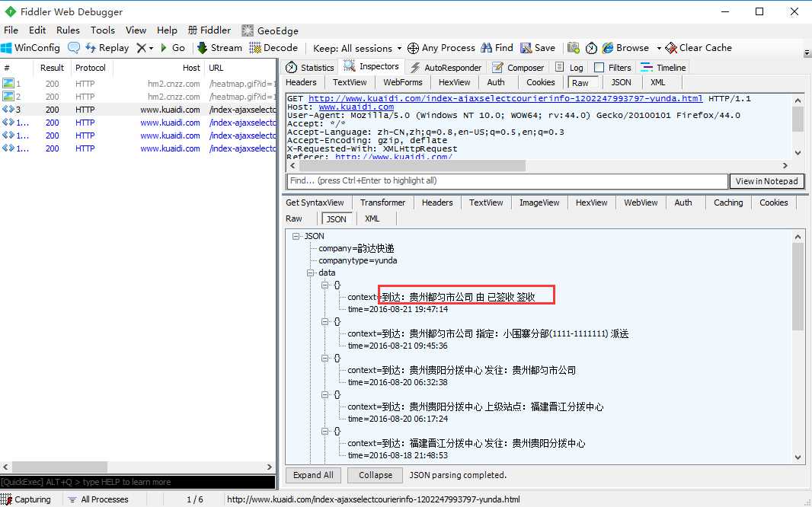The height and width of the screenshot is (507, 812).
Task: Open the File menu
Action: pos(11,30)
